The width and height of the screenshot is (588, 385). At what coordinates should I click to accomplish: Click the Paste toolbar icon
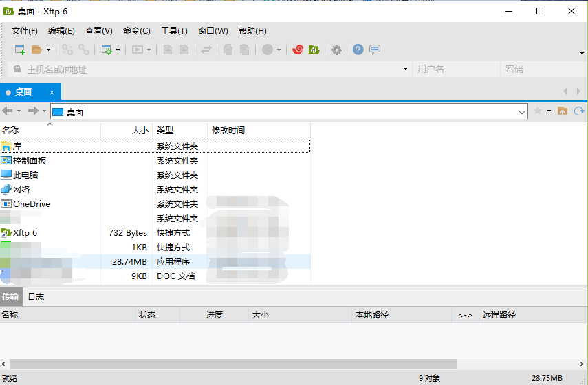[245, 49]
